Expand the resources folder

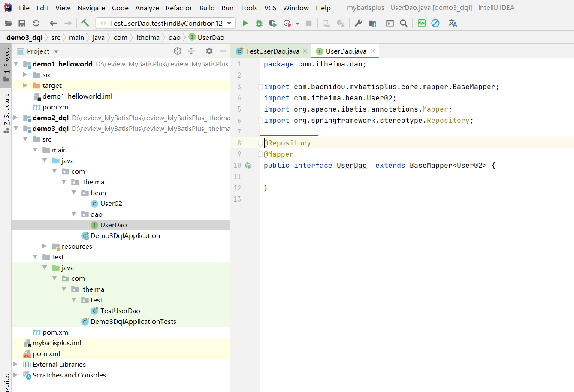tap(45, 246)
